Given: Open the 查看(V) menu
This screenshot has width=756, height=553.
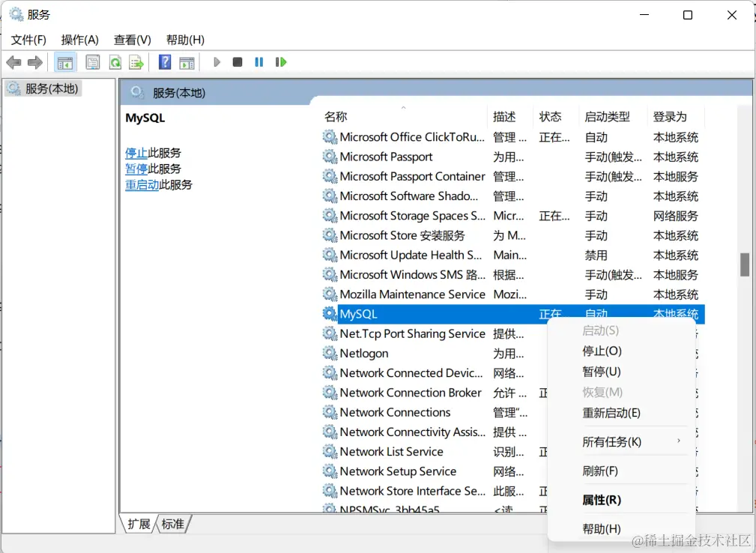Looking at the screenshot, I should (132, 40).
